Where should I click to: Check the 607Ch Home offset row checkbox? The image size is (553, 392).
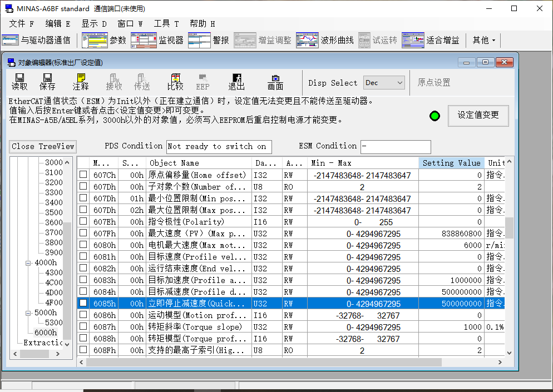click(83, 175)
